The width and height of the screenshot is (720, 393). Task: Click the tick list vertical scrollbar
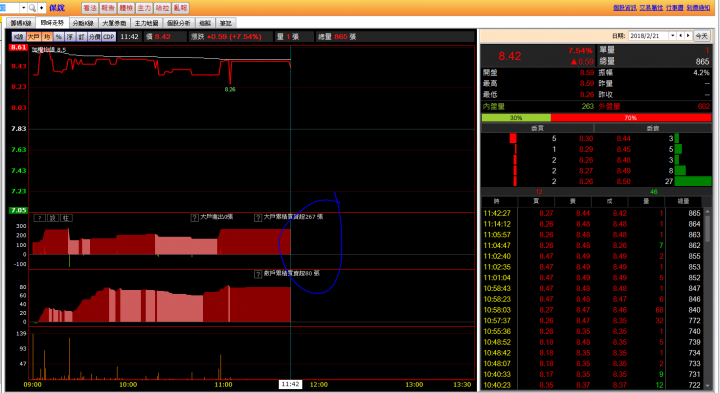click(x=708, y=299)
